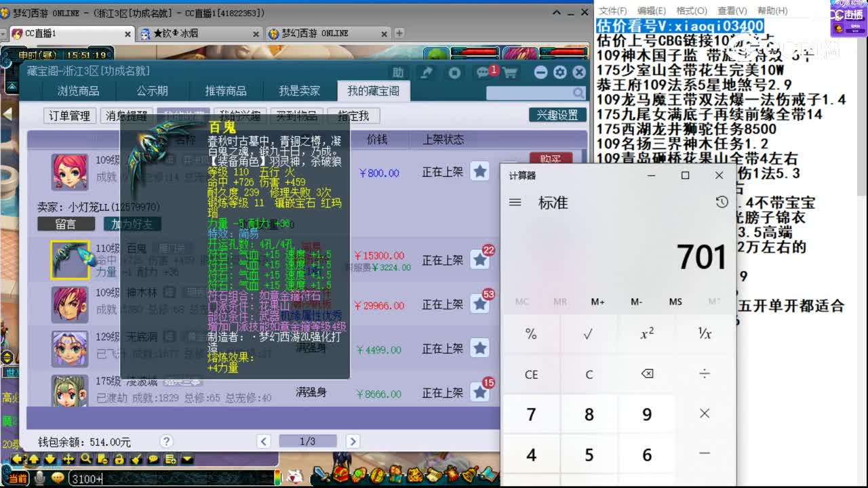
Task: Click the calculator square root key
Action: 589,333
